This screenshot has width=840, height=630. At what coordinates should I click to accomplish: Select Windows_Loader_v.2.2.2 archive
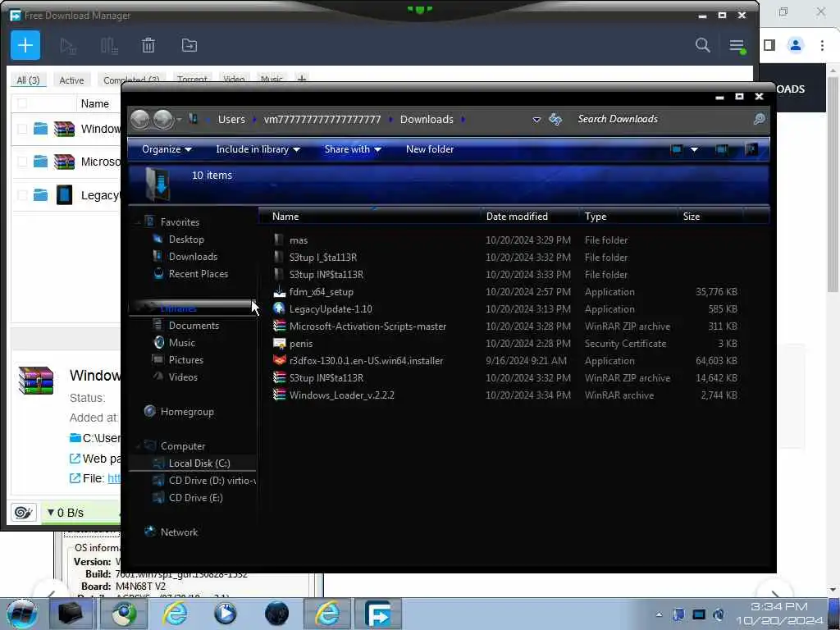click(x=341, y=395)
